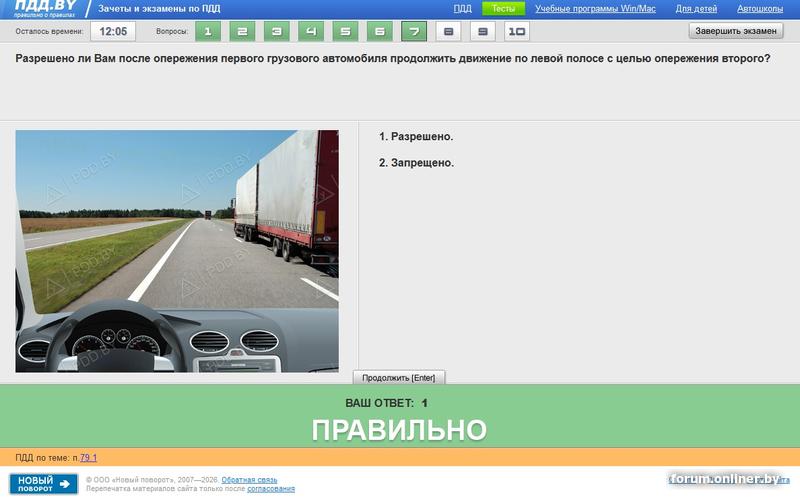Go to question number 3

pos(277,31)
